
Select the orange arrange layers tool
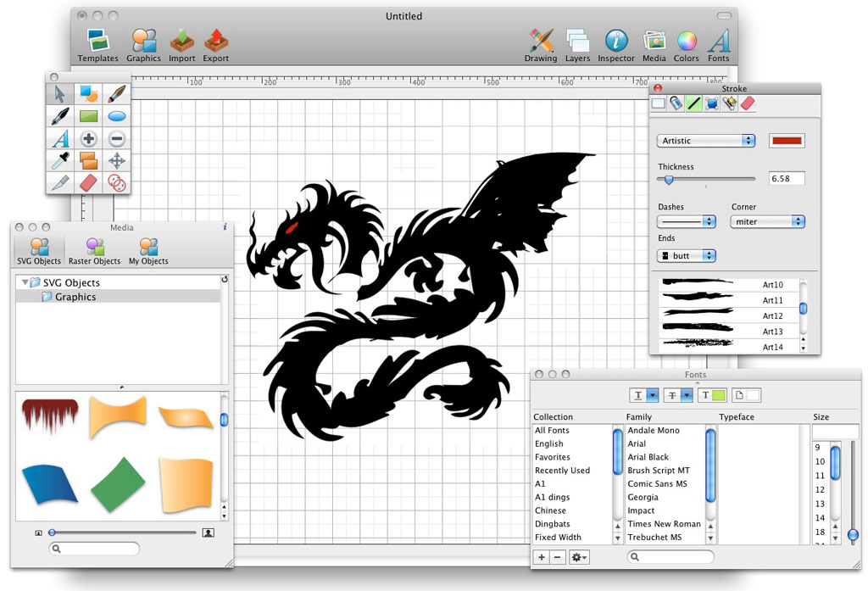[88, 160]
